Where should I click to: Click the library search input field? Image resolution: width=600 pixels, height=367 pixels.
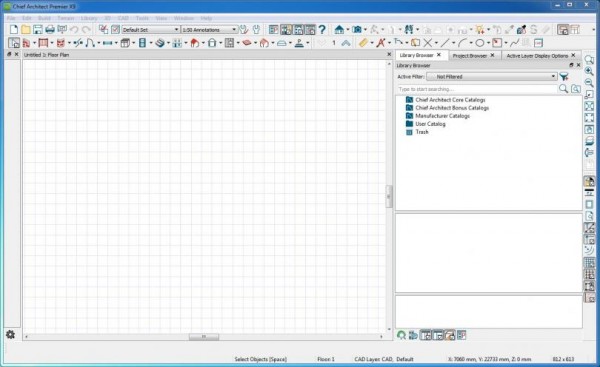tap(476, 89)
